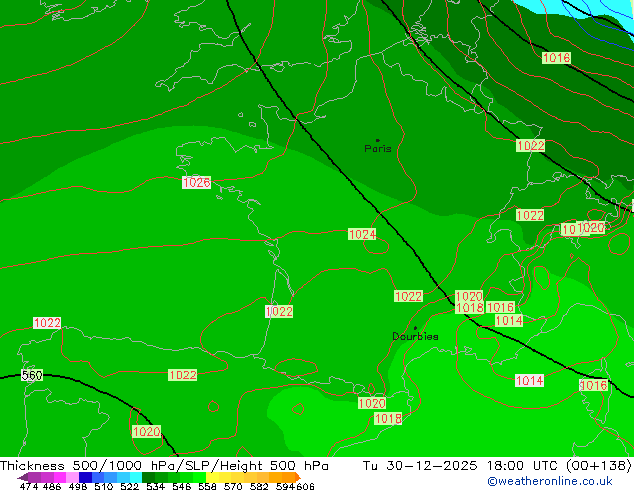
Task: Click the Paris city label
Action: (378, 148)
